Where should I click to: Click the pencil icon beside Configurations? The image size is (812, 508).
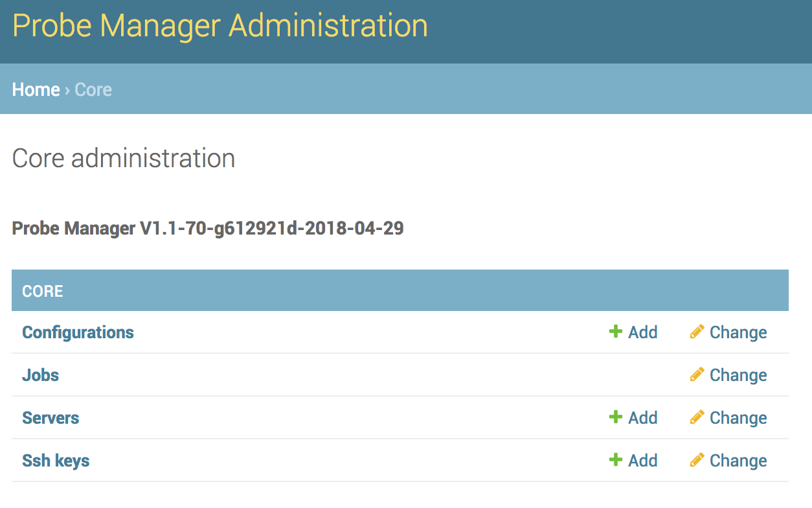pyautogui.click(x=696, y=332)
